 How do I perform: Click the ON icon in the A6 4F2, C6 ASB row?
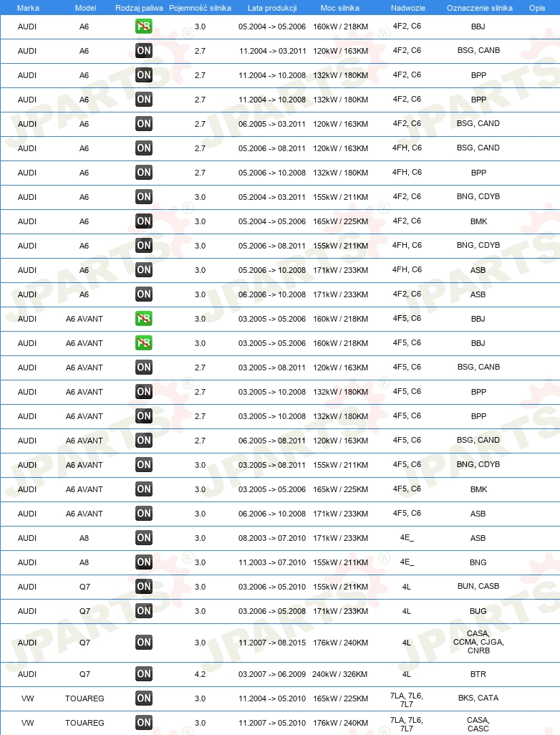[x=143, y=294]
